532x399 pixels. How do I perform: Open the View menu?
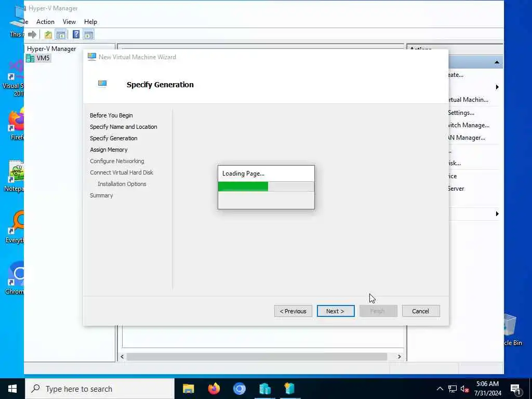coord(69,22)
